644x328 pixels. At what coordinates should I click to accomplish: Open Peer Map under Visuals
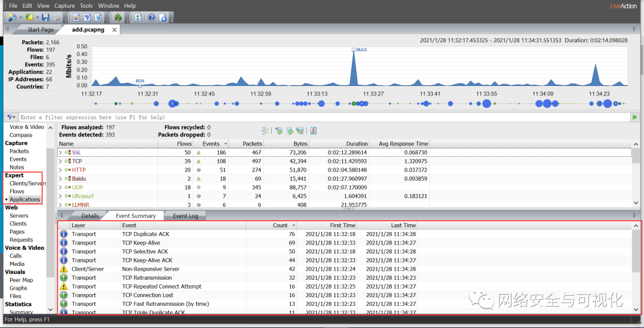tap(21, 280)
